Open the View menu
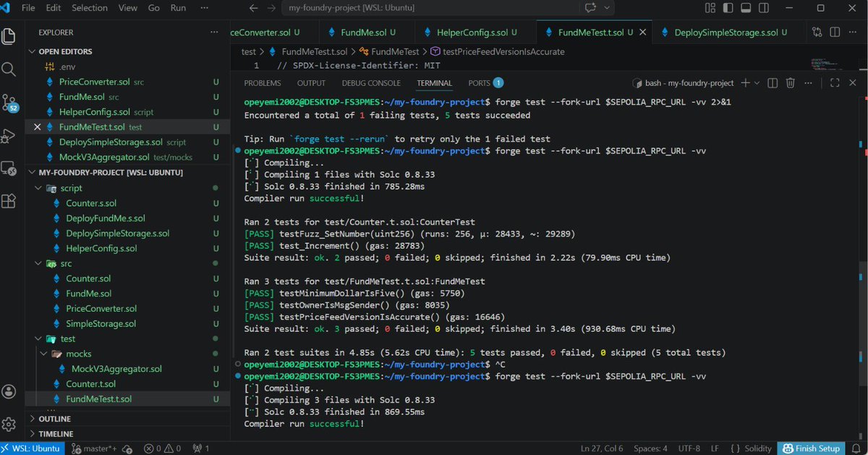The image size is (868, 455). [x=127, y=8]
